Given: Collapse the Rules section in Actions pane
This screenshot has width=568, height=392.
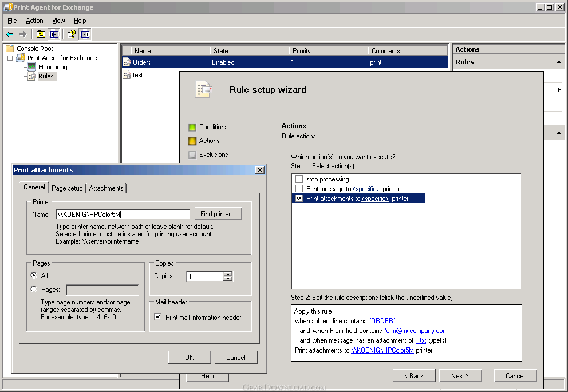Looking at the screenshot, I should coord(559,62).
